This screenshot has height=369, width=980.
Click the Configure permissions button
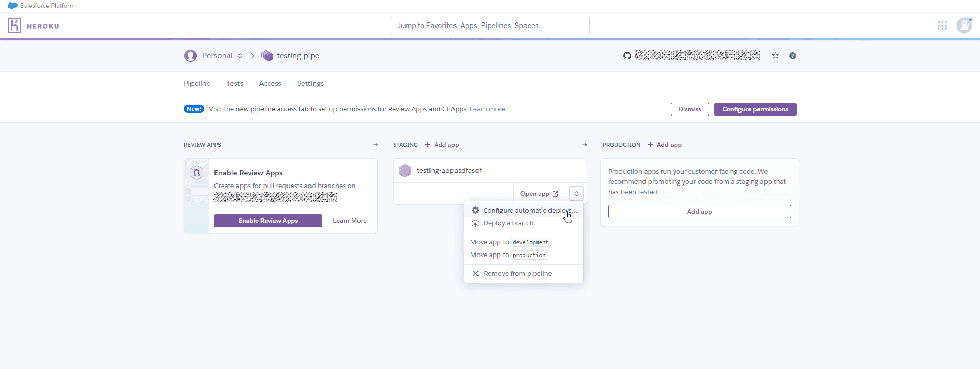click(755, 109)
